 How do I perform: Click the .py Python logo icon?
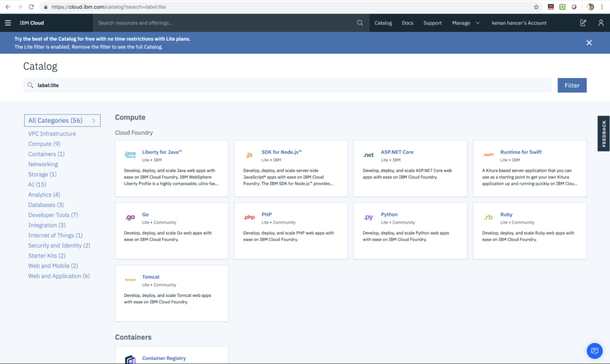(x=368, y=217)
